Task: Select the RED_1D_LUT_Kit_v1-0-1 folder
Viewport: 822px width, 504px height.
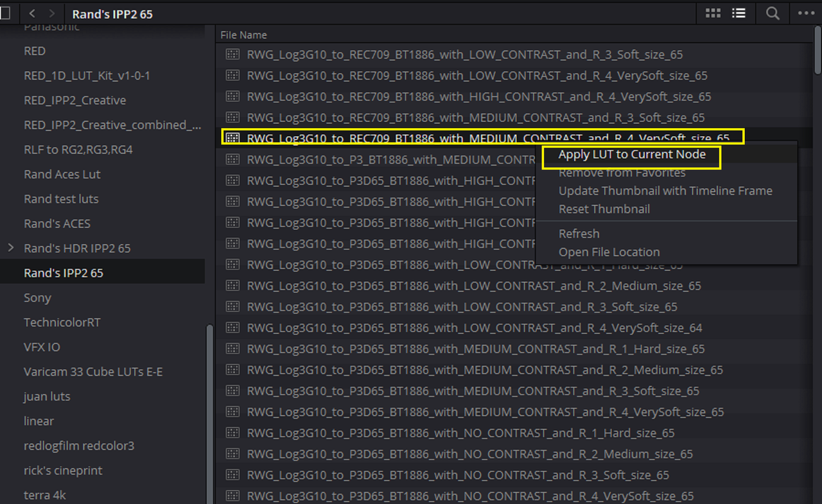Action: (x=87, y=76)
